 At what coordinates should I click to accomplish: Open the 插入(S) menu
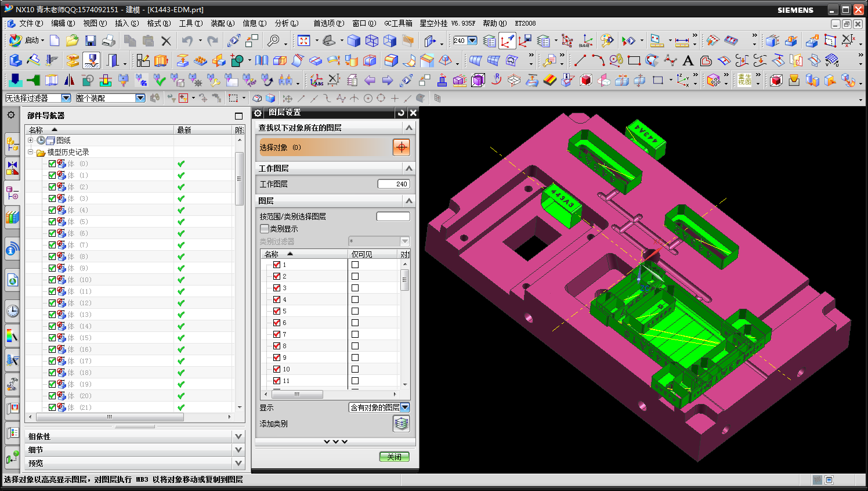126,23
